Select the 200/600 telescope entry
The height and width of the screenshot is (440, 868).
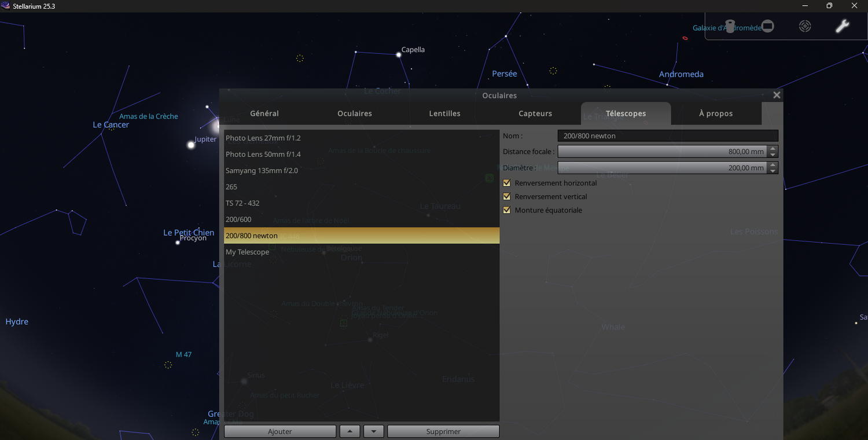pos(362,219)
